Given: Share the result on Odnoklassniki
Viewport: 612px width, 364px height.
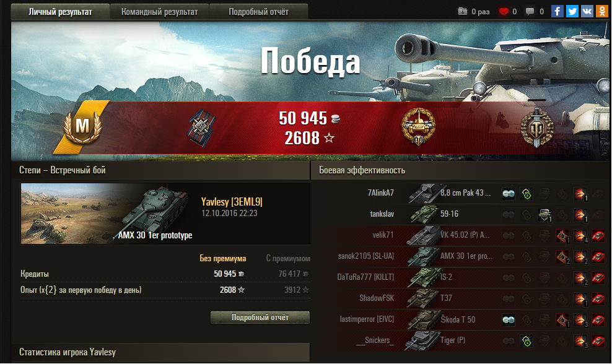Looking at the screenshot, I should click(x=602, y=11).
